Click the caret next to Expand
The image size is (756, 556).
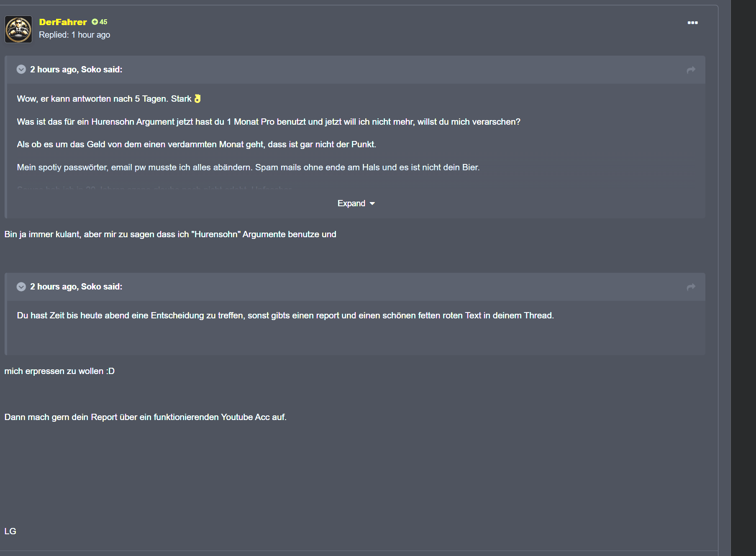pyautogui.click(x=372, y=204)
